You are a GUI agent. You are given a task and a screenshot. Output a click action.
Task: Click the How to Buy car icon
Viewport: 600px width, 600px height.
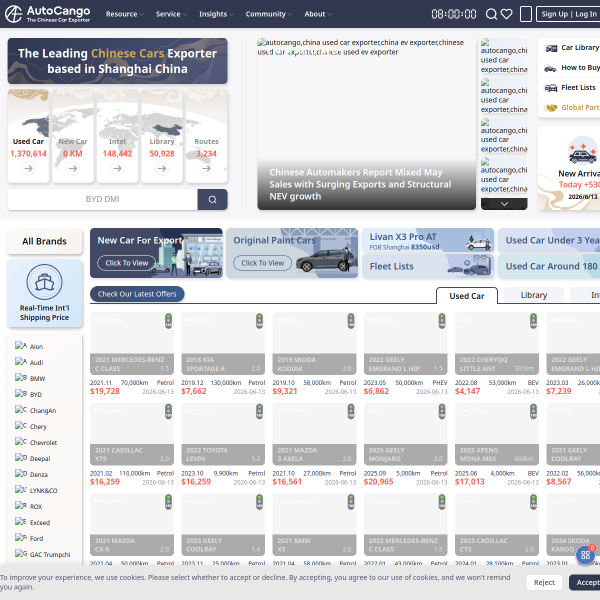click(550, 68)
